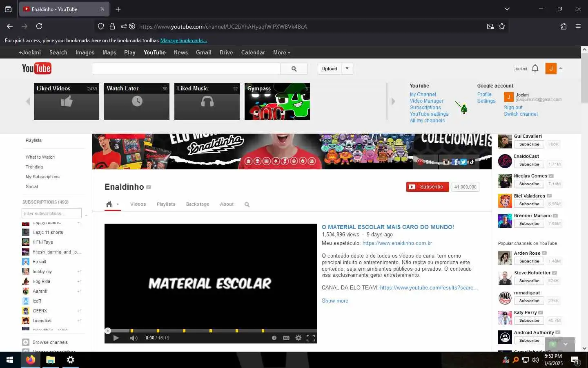
Task: Subscribe to Gui Cavalieri
Action: (529, 144)
